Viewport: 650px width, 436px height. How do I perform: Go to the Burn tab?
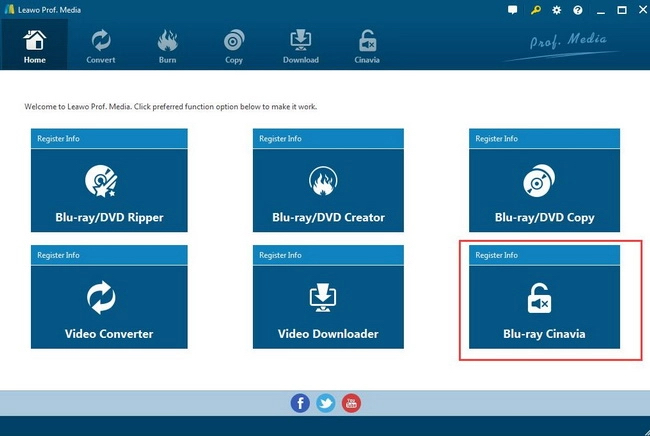tap(167, 46)
